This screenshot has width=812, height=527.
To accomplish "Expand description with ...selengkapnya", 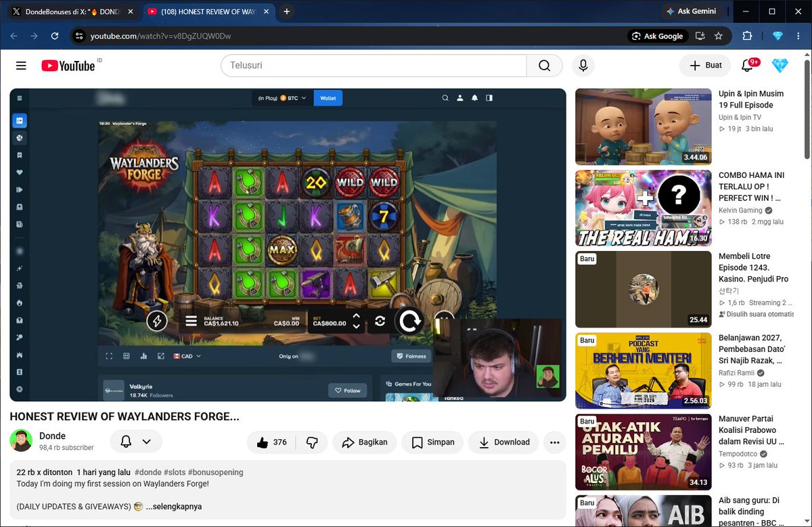I will pyautogui.click(x=174, y=507).
